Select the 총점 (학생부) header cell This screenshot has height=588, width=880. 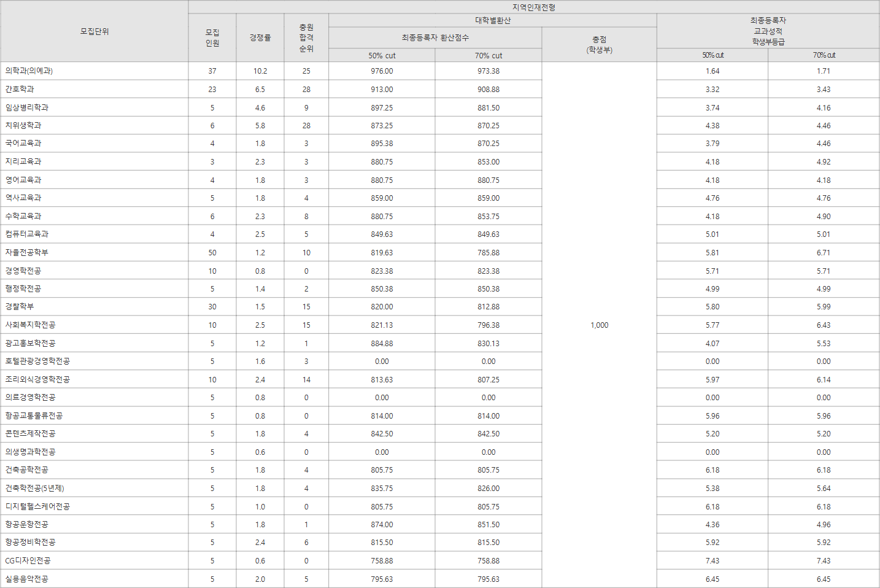[599, 44]
